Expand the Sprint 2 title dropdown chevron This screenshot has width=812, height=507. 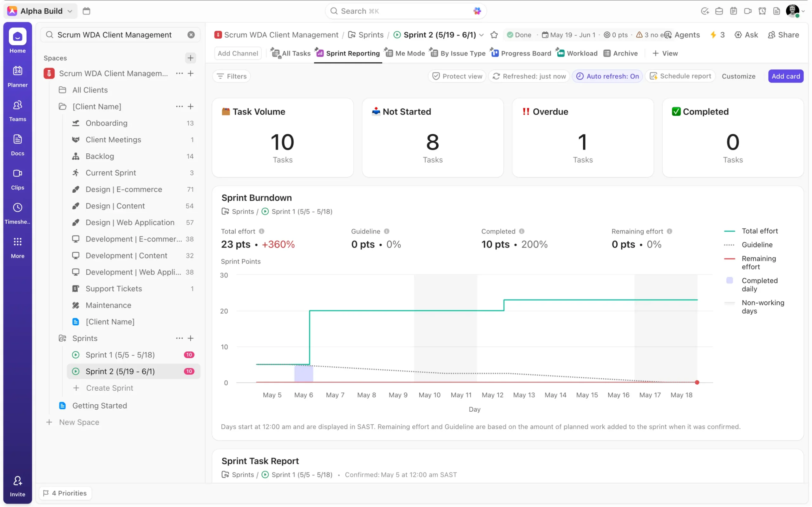(481, 35)
